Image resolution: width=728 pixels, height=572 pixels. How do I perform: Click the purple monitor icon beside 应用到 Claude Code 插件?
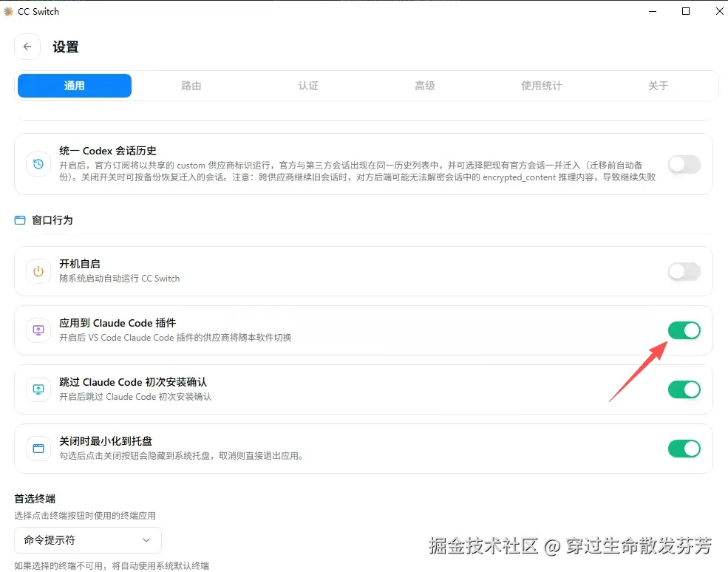click(x=38, y=330)
